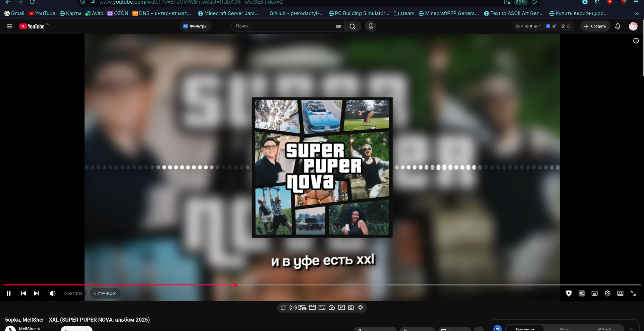Click the frame corners icon below player
644x331 pixels.
pyautogui.click(x=322, y=308)
